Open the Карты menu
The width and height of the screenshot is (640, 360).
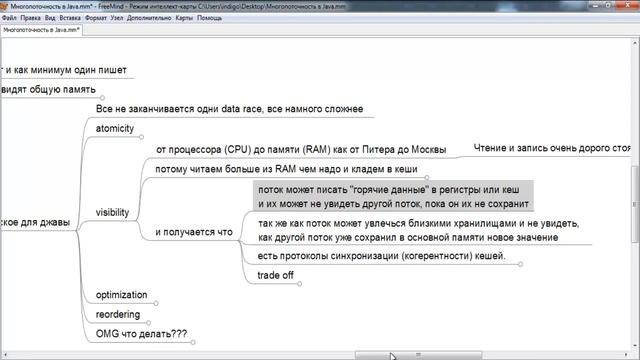coord(184,18)
